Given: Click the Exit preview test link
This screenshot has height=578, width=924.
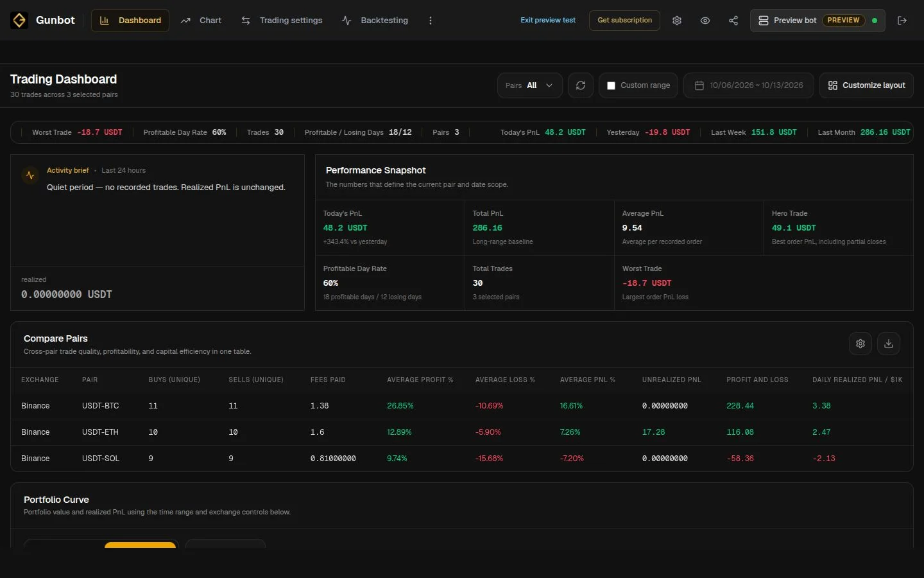Looking at the screenshot, I should click(x=548, y=21).
